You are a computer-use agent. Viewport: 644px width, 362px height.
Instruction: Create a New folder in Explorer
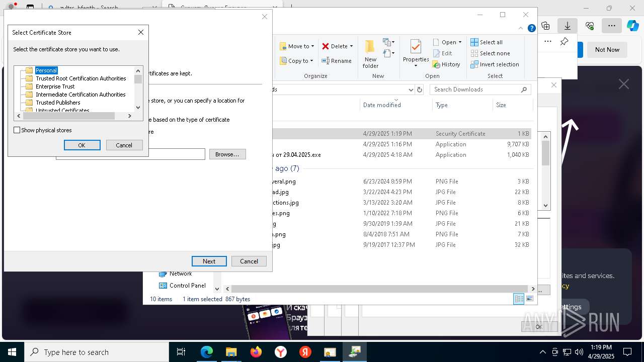pyautogui.click(x=370, y=53)
